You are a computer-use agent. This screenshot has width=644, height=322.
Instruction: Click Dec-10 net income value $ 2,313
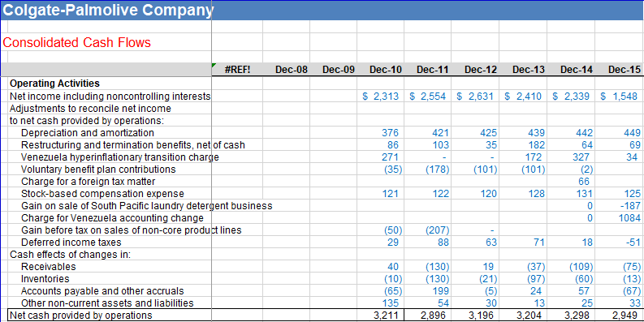tap(380, 97)
